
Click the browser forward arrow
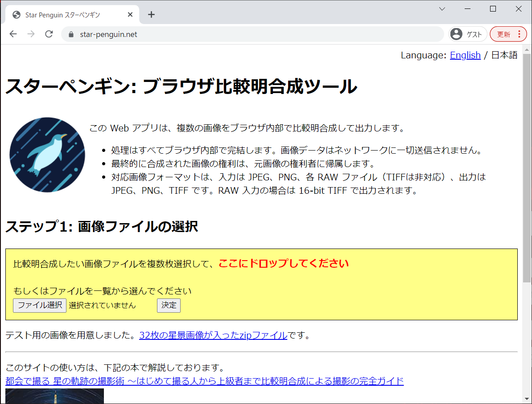[x=31, y=34]
